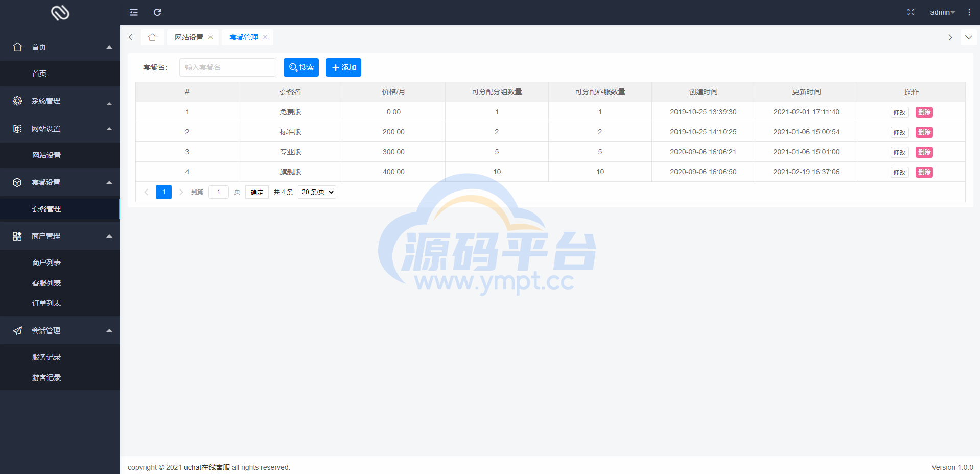Refresh the page with reload icon
The image size is (980, 474).
[157, 12]
